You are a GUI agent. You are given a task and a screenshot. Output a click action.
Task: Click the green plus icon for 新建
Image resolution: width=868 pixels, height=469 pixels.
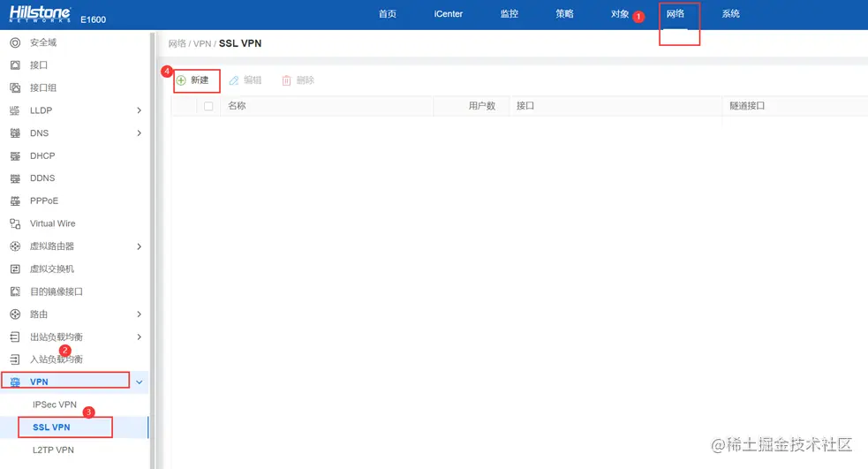(x=181, y=80)
